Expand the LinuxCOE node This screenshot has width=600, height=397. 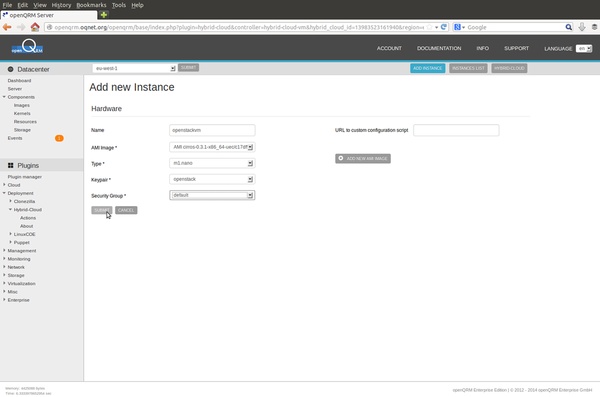click(x=10, y=234)
